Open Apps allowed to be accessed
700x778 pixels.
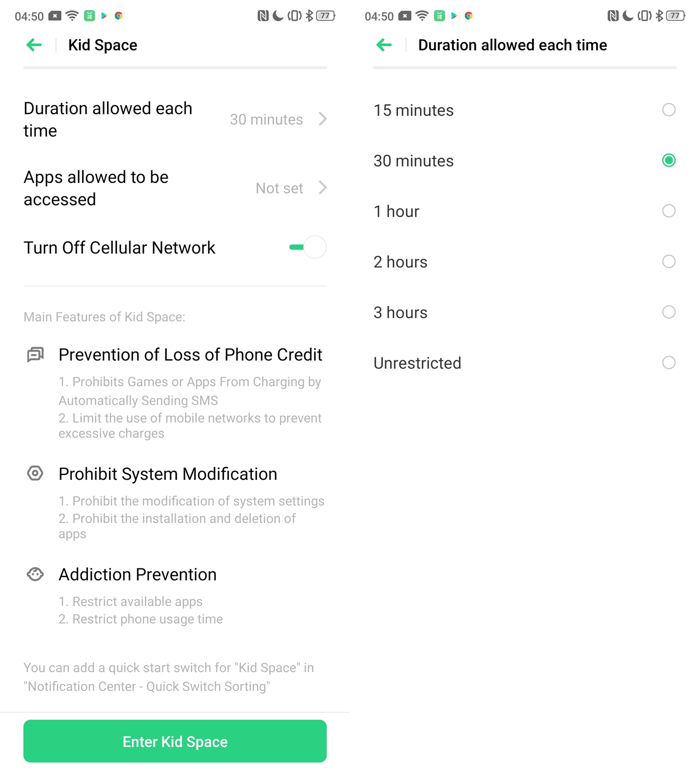coord(175,188)
